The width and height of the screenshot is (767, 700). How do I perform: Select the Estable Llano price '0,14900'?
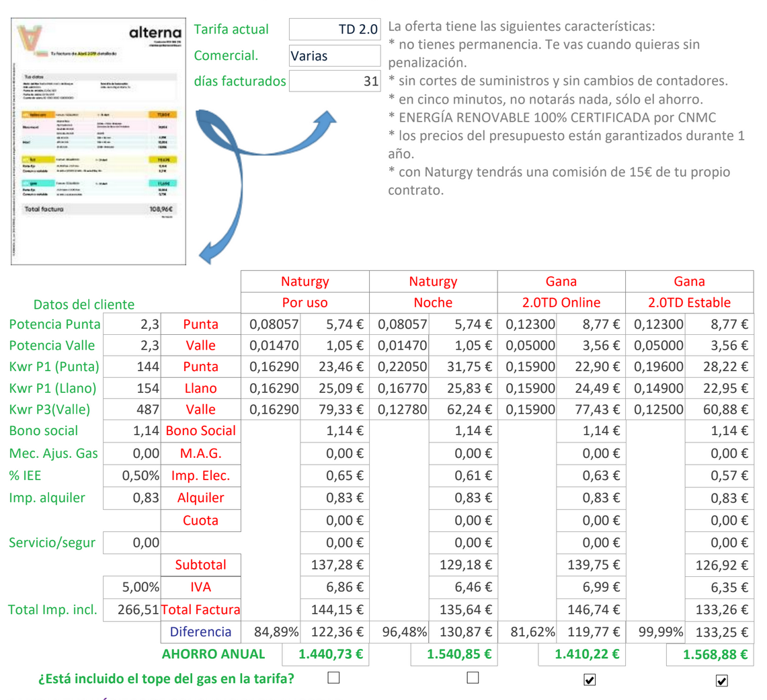point(655,389)
